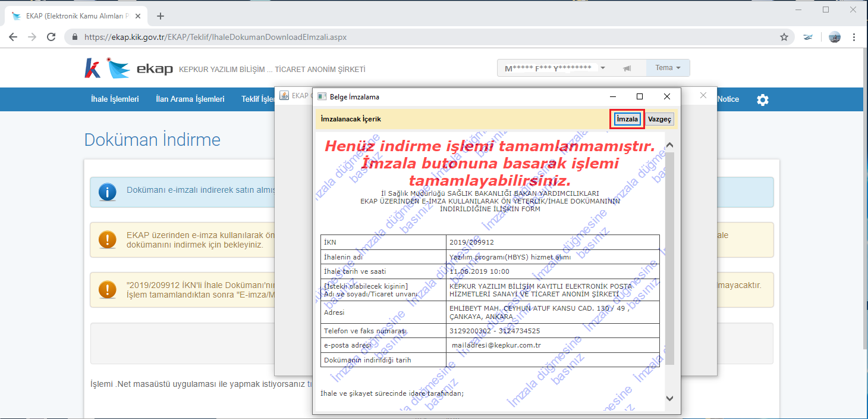This screenshot has width=868, height=419.
Task: Open a new browser tab
Action: (160, 16)
